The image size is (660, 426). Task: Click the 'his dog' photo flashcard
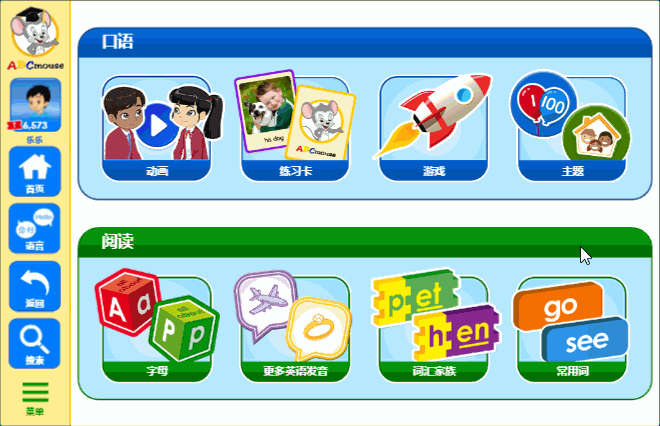tap(265, 110)
